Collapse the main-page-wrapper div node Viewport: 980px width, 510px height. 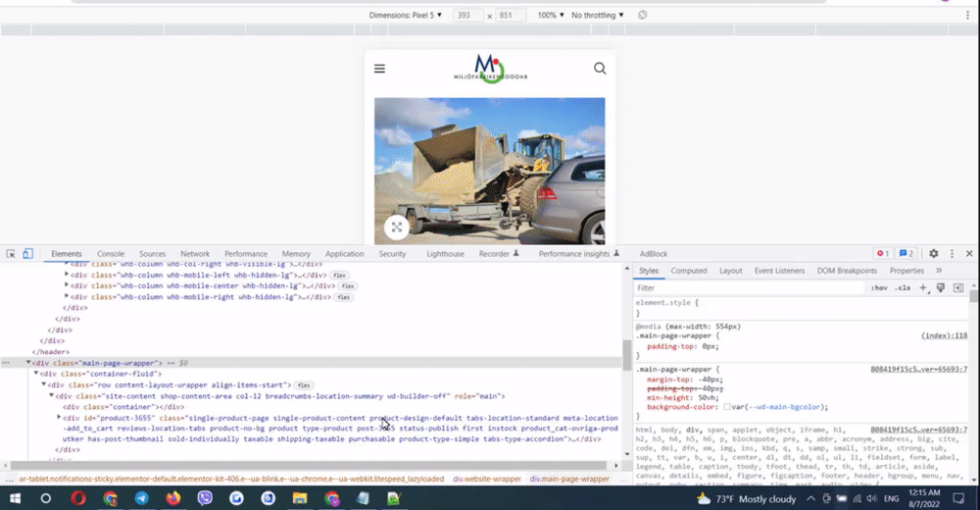click(28, 362)
